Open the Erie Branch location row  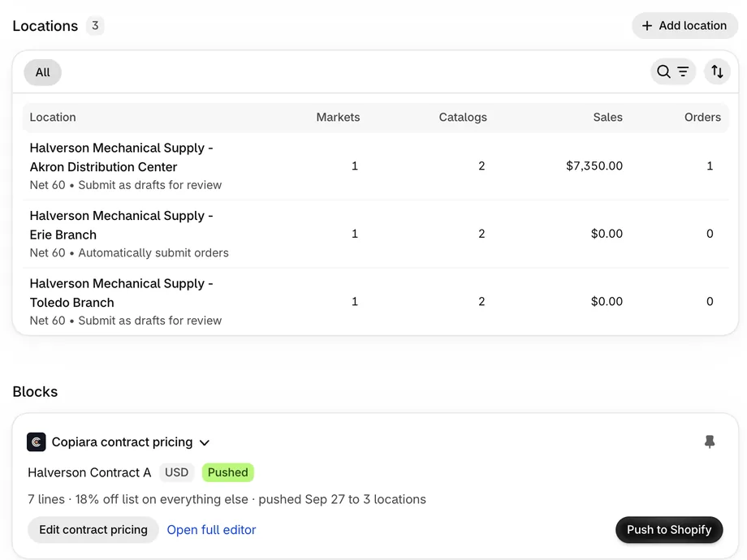click(x=375, y=234)
